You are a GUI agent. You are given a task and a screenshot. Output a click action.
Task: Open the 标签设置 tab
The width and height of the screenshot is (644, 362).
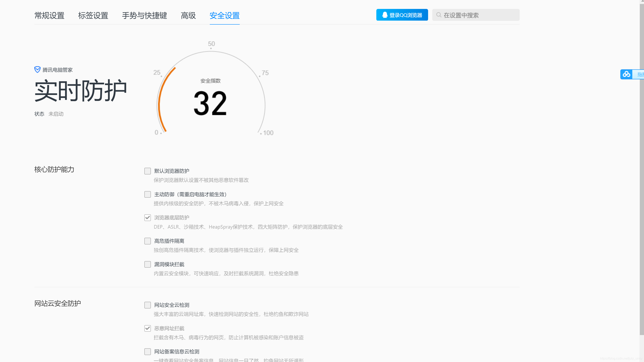93,15
